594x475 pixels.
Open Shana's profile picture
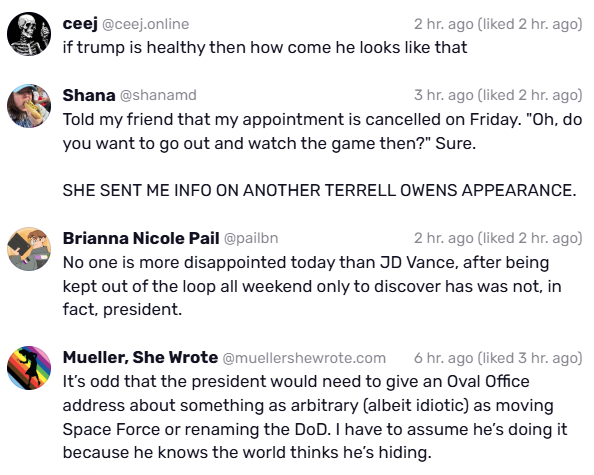(x=29, y=106)
